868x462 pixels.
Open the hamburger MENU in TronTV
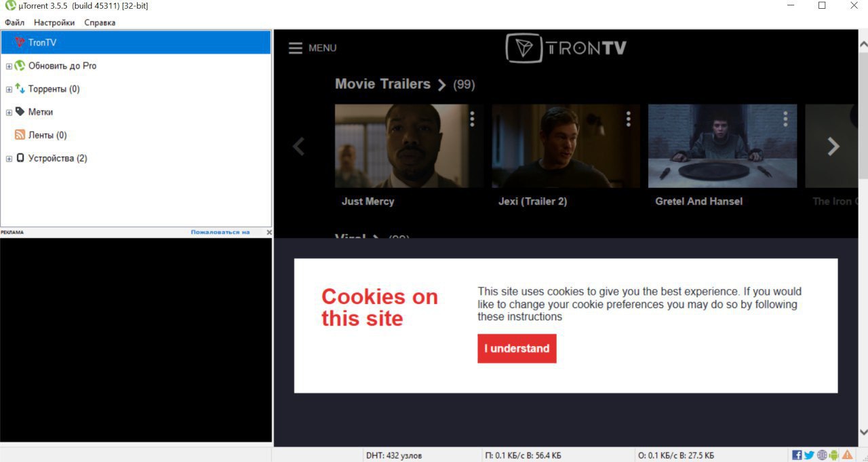[x=312, y=48]
